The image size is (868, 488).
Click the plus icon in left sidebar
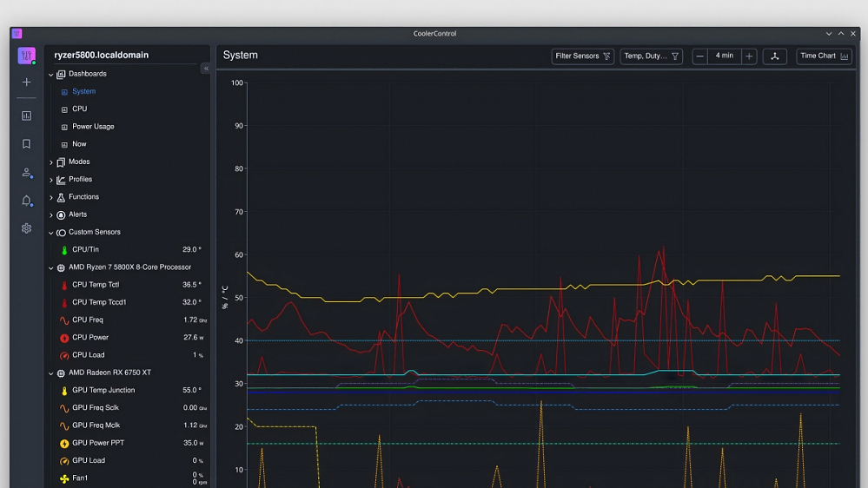pyautogui.click(x=26, y=82)
